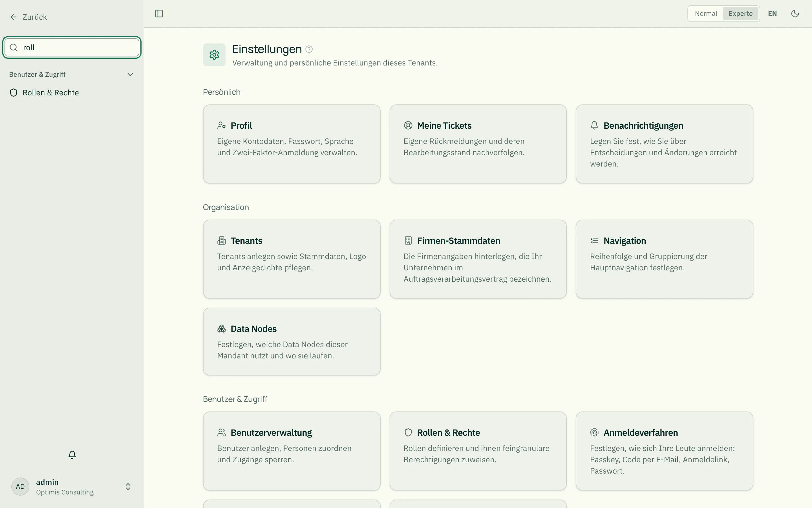Screen dimensions: 812x508
Task: Open the sidebar notification bell
Action: pos(72,455)
